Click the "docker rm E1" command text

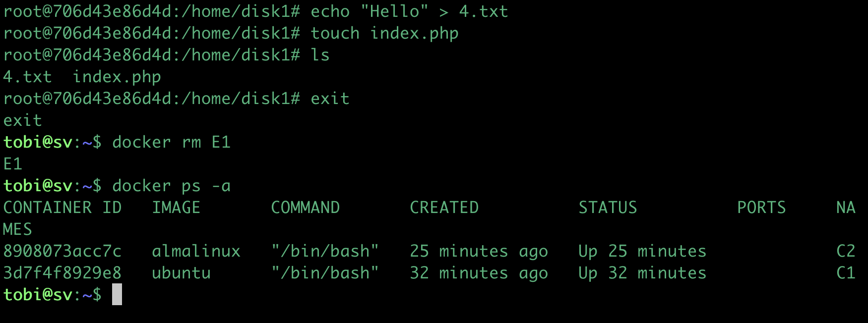click(x=171, y=142)
